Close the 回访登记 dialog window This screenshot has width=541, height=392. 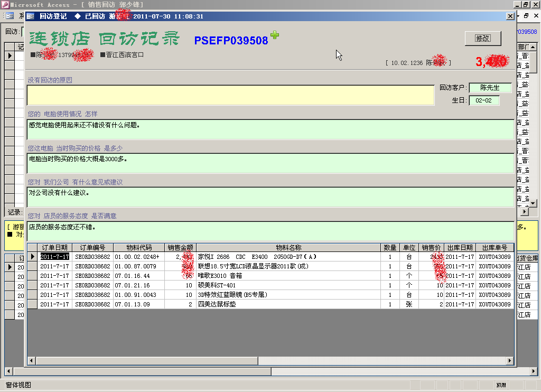coord(510,16)
